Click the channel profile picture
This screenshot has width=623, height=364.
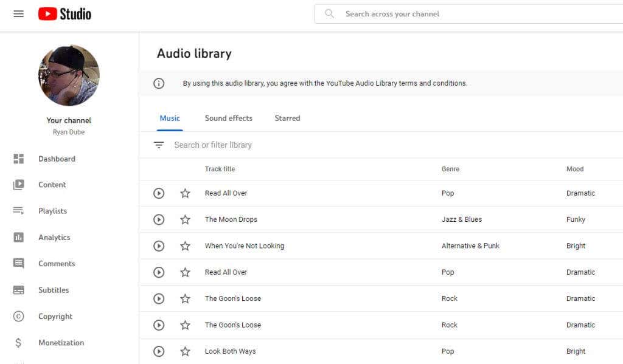pos(69,75)
